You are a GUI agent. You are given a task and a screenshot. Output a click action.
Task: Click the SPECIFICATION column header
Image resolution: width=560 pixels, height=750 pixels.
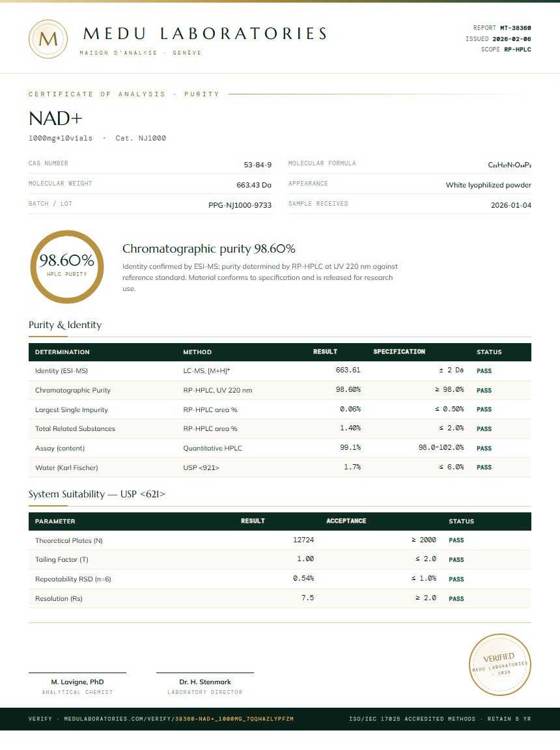[x=399, y=352]
